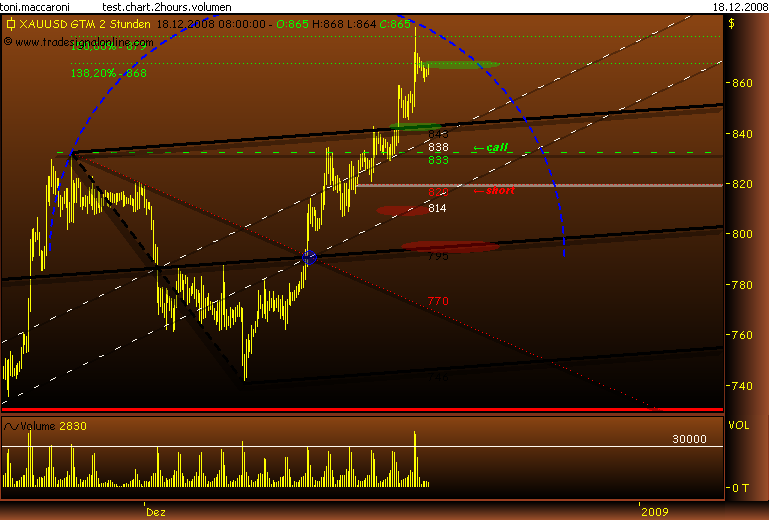Click the 740 price axis tick
The width and height of the screenshot is (769, 520).
[x=743, y=386]
